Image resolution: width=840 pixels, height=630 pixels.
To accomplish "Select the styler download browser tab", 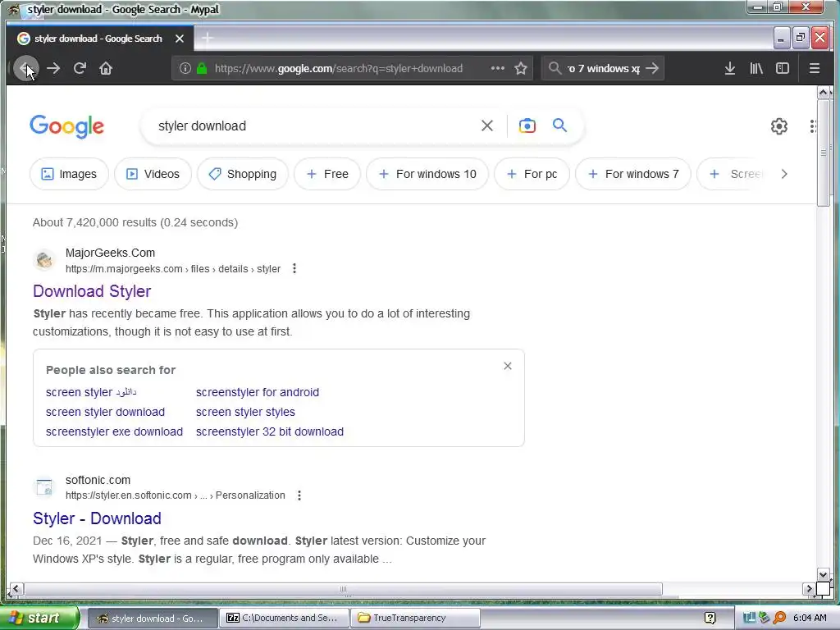I will (x=100, y=39).
